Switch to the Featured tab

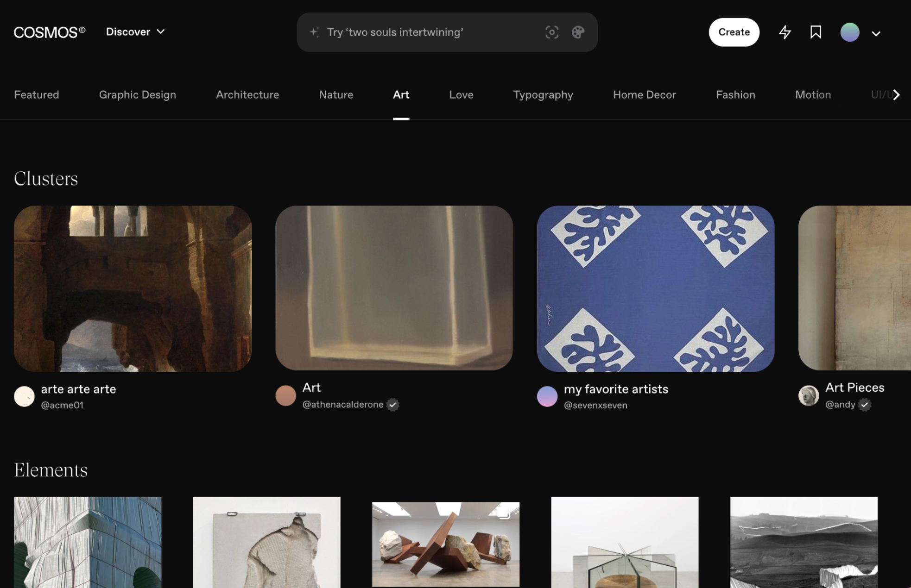(x=37, y=94)
